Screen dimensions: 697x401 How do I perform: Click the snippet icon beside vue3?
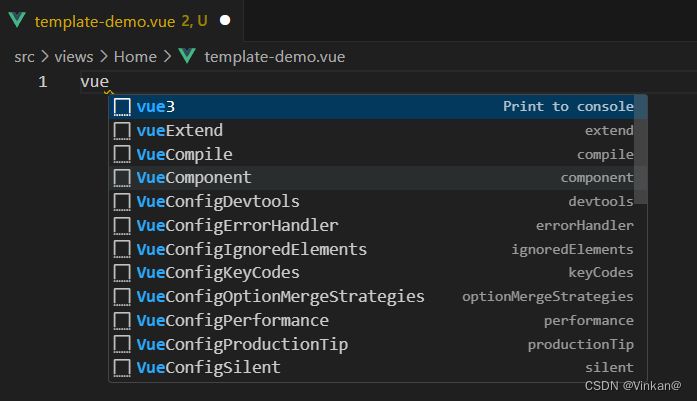pos(122,107)
